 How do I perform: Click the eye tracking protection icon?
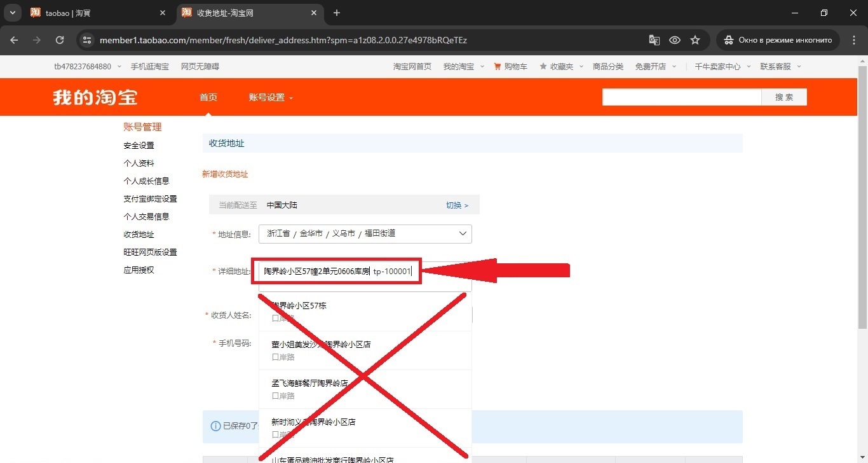pos(675,40)
